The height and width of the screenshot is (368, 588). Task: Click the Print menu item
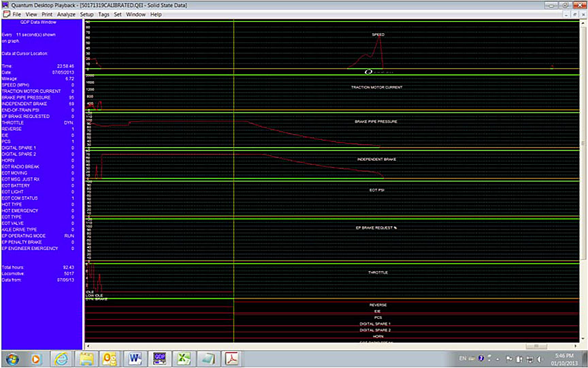click(47, 14)
